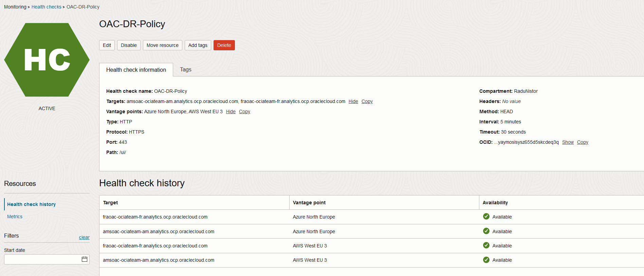
Task: Click the Move resource button
Action: pos(162,45)
